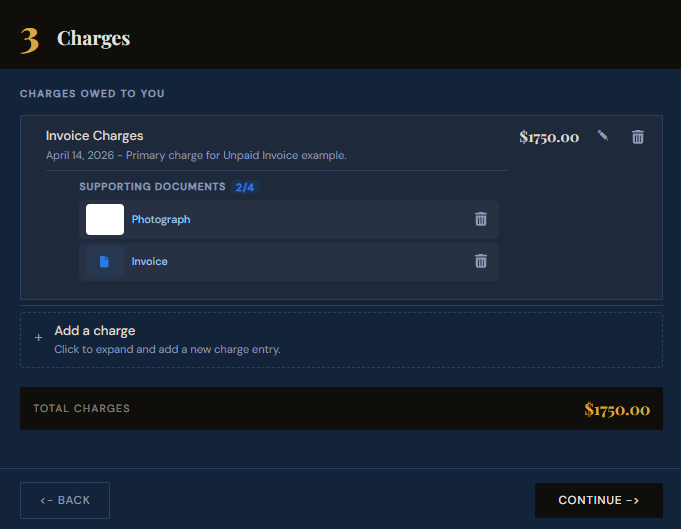The width and height of the screenshot is (681, 529).
Task: Edit the Invoice Charges entry with pencil icon
Action: 602,136
